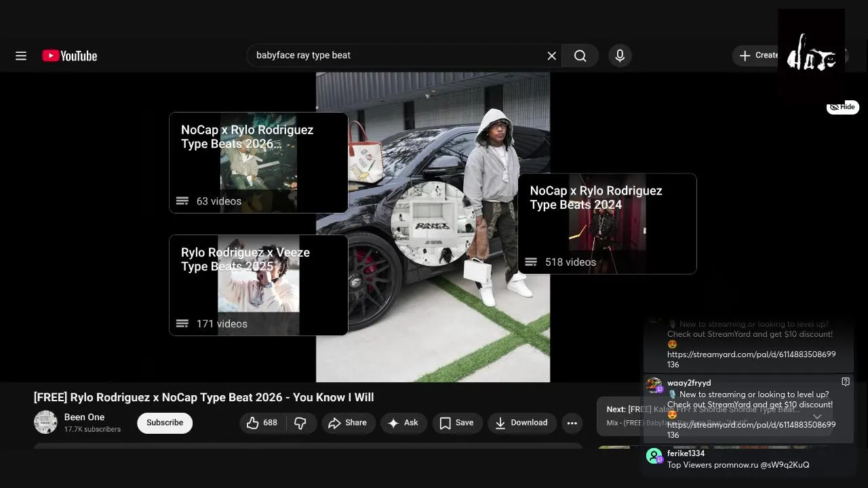868x488 pixels.
Task: Open the message options icon beside waay2fryyd
Action: [846, 382]
